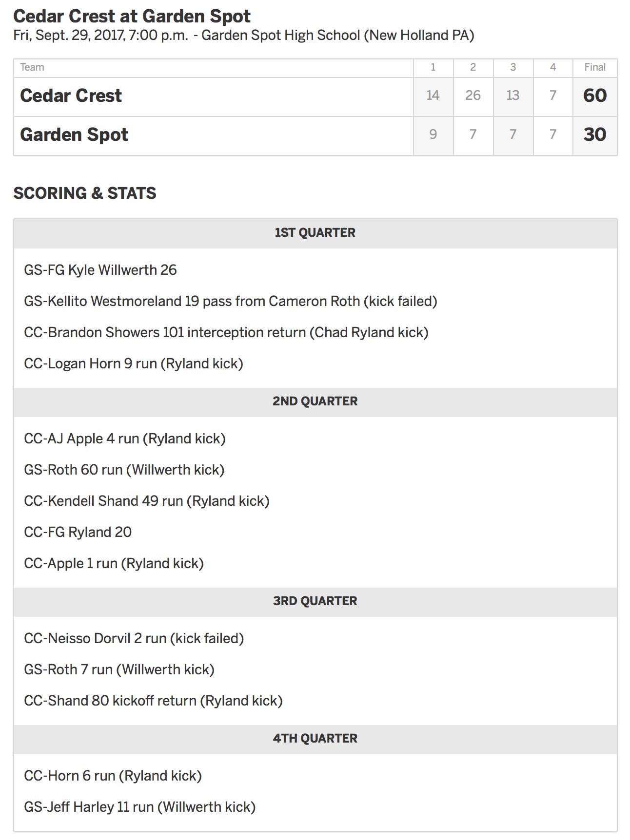Select the Kyle Willwerth 26 field goal entry

100,270
